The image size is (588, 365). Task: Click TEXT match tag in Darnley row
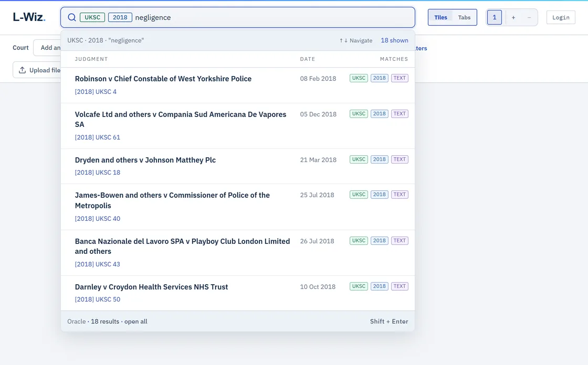tap(400, 286)
